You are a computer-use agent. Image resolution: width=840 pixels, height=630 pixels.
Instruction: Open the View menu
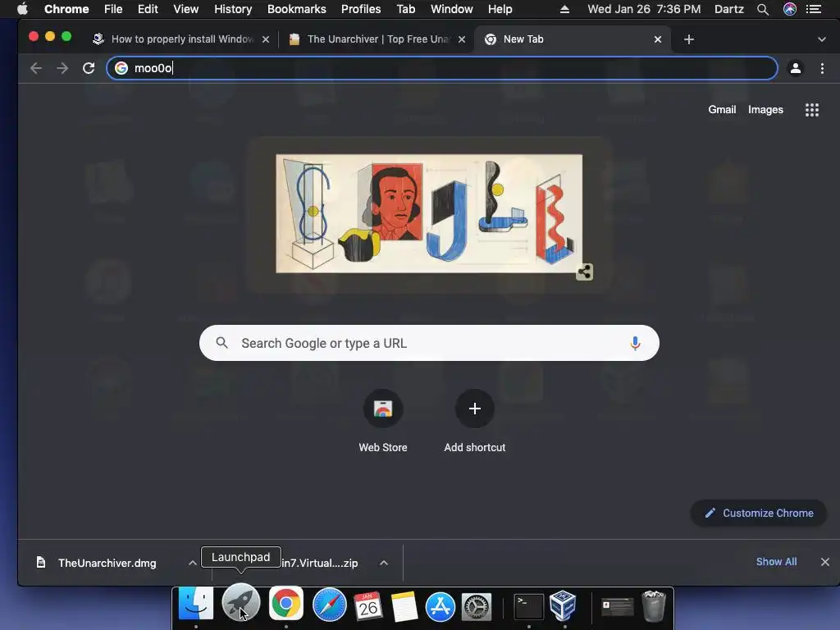[186, 9]
